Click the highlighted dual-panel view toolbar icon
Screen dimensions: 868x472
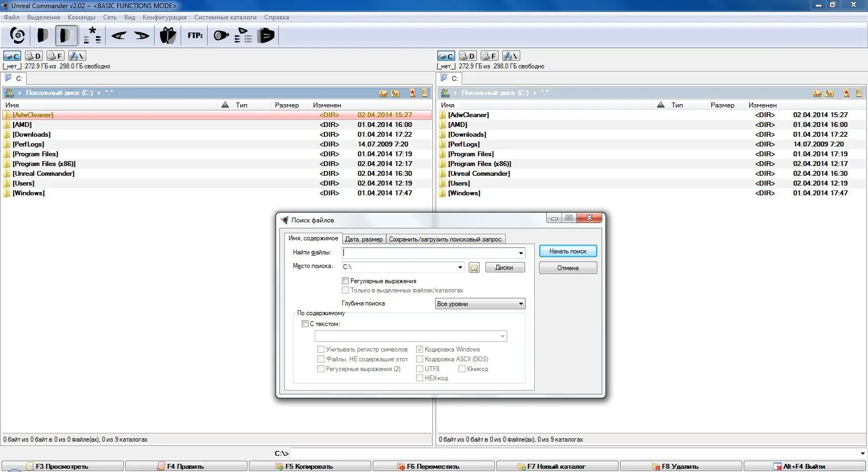coord(66,36)
